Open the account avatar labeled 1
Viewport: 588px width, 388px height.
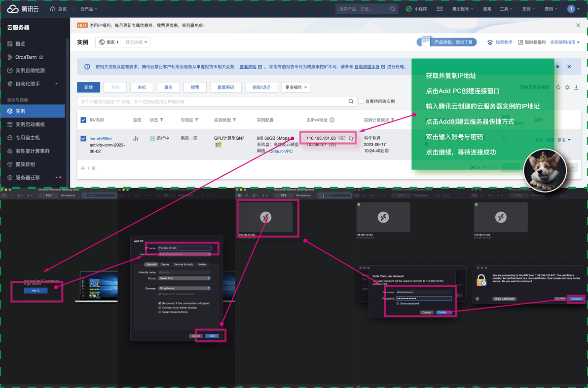(571, 8)
